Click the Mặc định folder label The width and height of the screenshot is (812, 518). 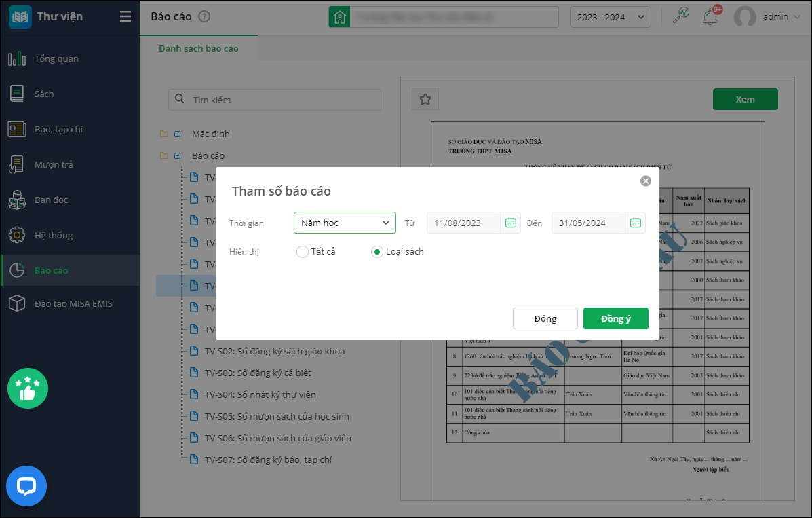coord(211,134)
